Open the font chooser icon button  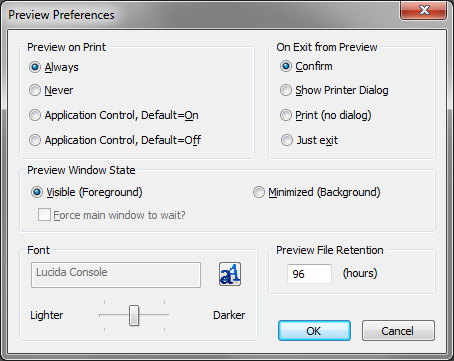(230, 274)
